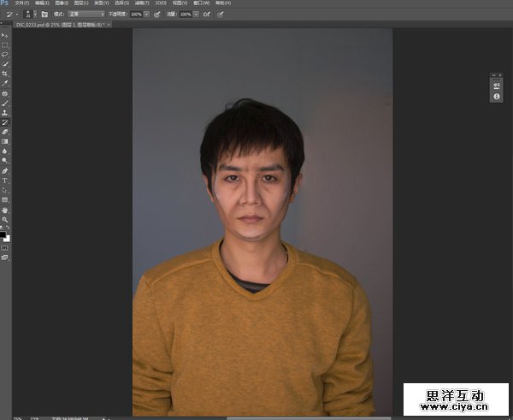Open the opacity slider dropdown arrow
Screen dimensions: 513x420
(146, 14)
